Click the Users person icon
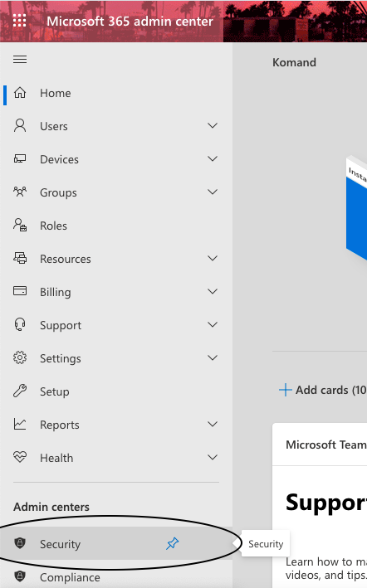The width and height of the screenshot is (367, 588). [20, 125]
